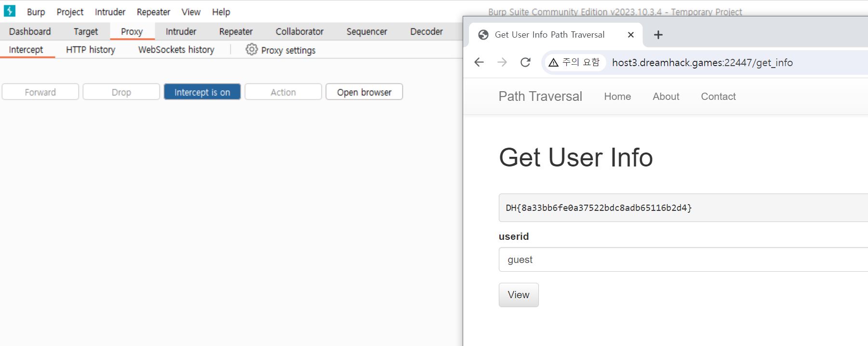Click the Burp Suite logo icon

[x=10, y=11]
